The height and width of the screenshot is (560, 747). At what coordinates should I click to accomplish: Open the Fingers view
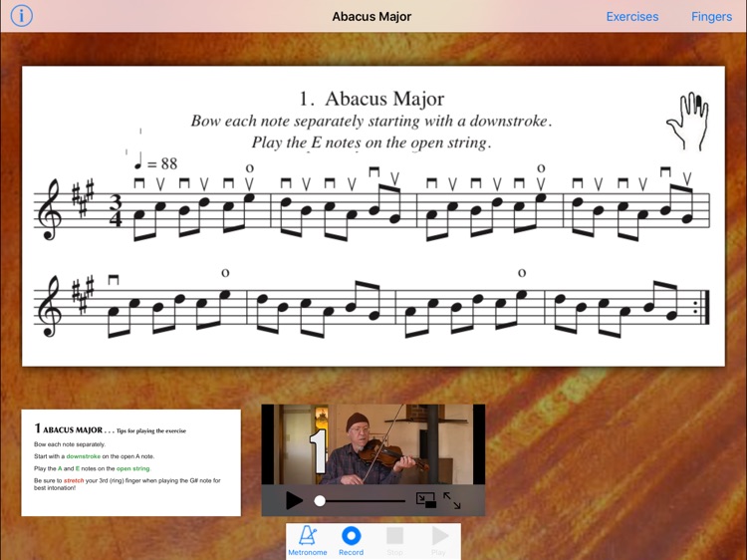tap(711, 17)
